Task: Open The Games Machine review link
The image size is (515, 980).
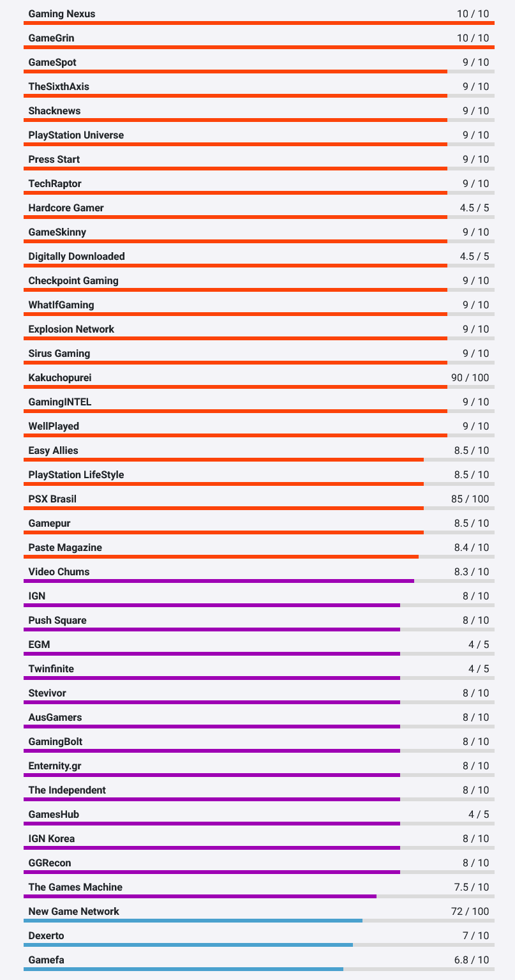Action: pyautogui.click(x=75, y=887)
